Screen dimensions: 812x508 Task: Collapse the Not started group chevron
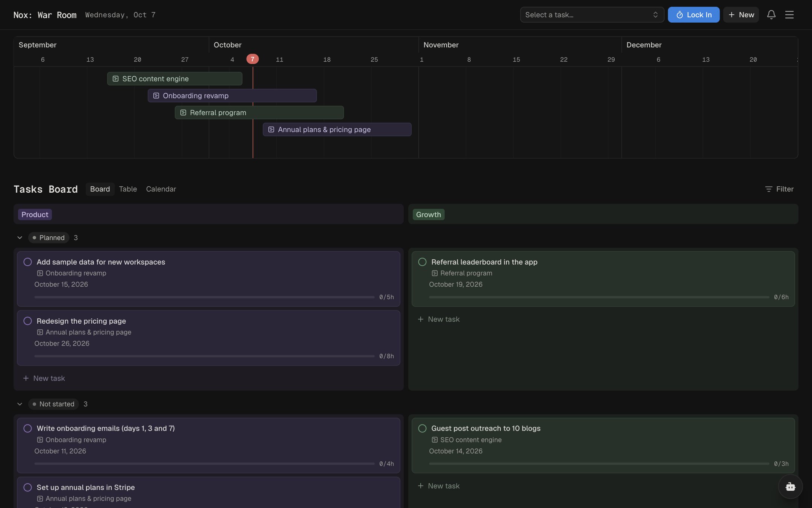click(20, 404)
